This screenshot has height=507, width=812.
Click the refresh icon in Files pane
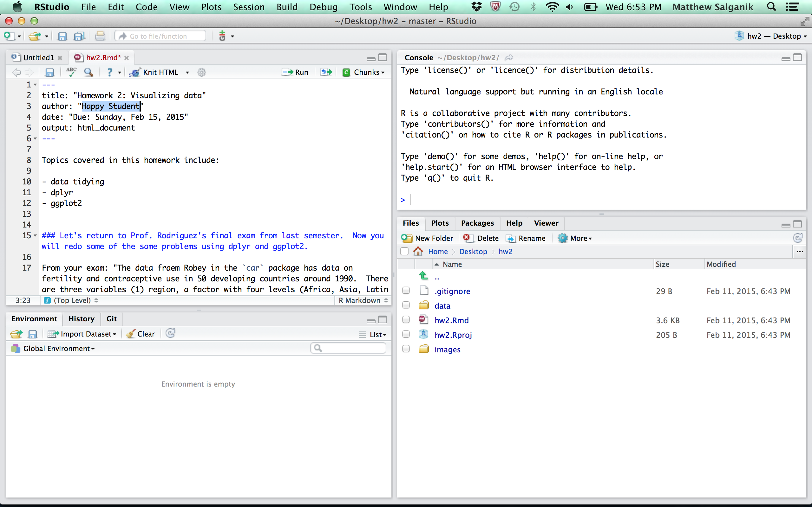point(798,238)
